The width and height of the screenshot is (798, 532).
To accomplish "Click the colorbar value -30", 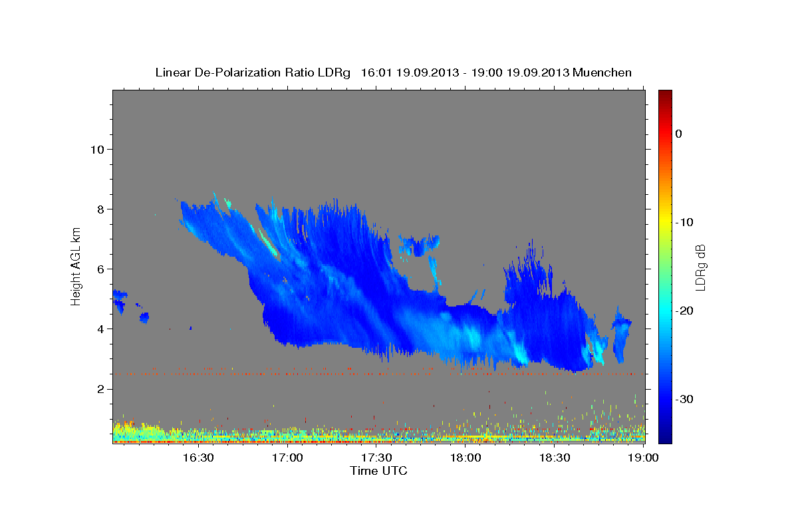I will point(684,399).
